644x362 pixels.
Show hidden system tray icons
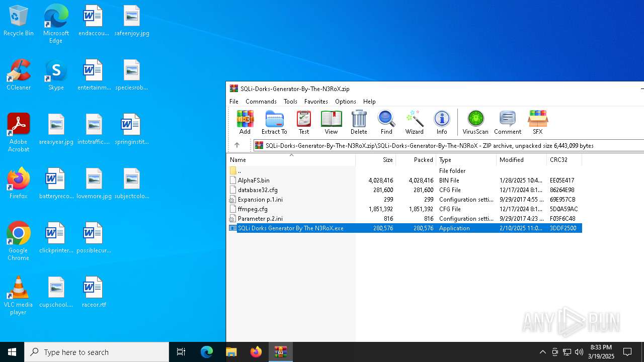tap(542, 352)
